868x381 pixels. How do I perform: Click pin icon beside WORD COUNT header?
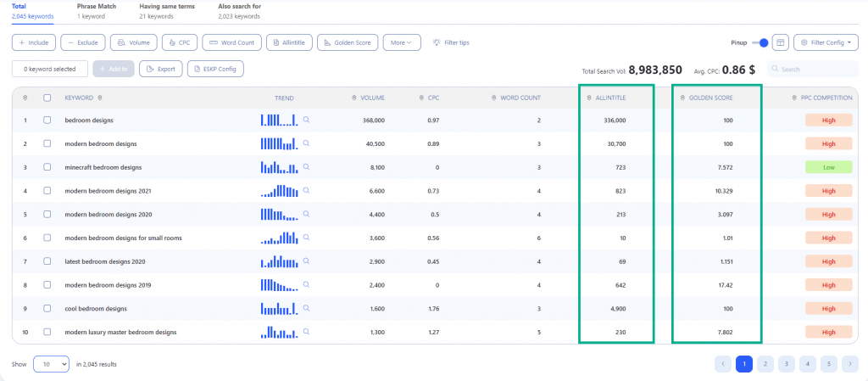494,98
